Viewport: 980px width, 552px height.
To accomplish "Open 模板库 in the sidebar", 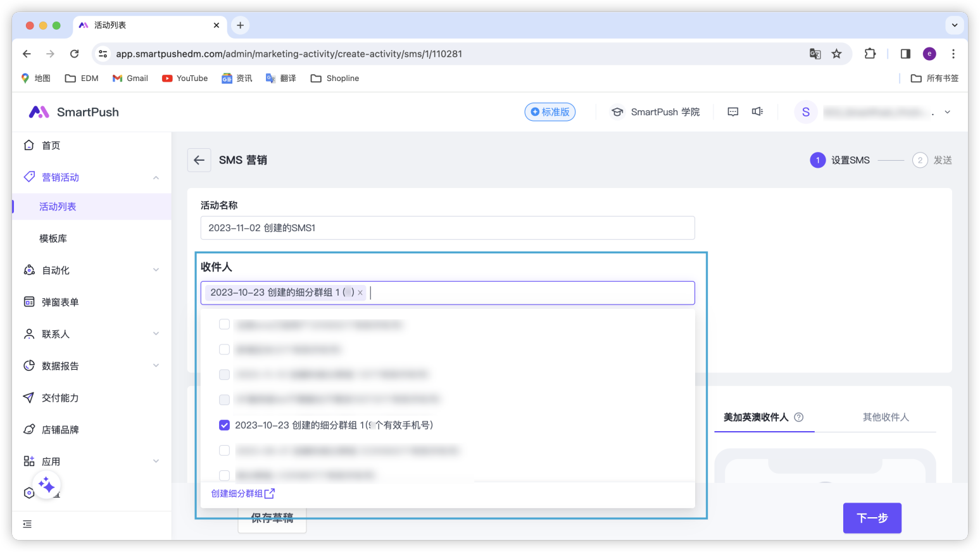I will 53,239.
